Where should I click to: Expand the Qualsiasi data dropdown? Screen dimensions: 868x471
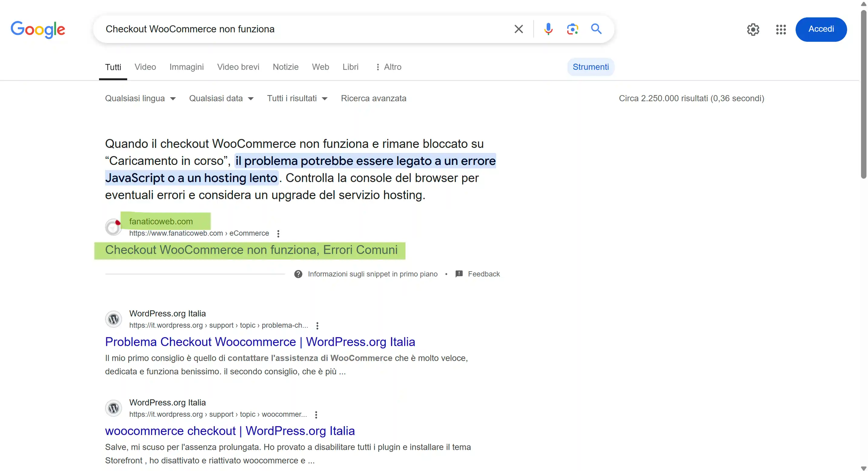(x=221, y=99)
